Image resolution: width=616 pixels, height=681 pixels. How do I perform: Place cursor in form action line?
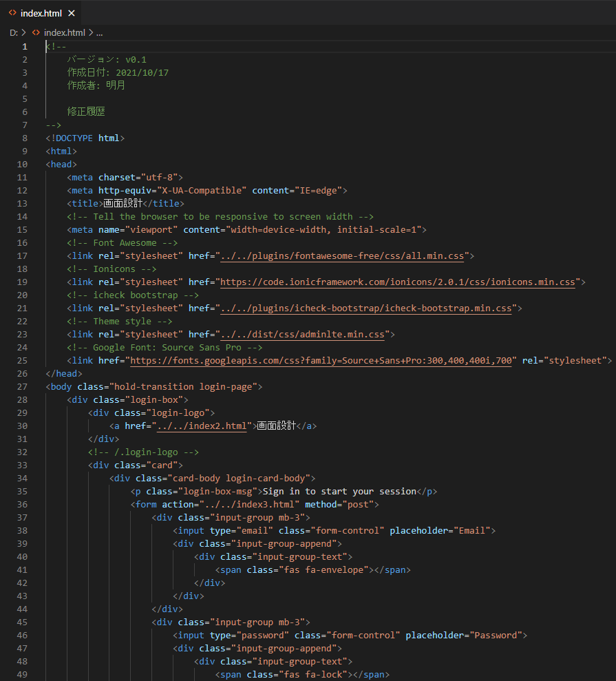coord(255,504)
